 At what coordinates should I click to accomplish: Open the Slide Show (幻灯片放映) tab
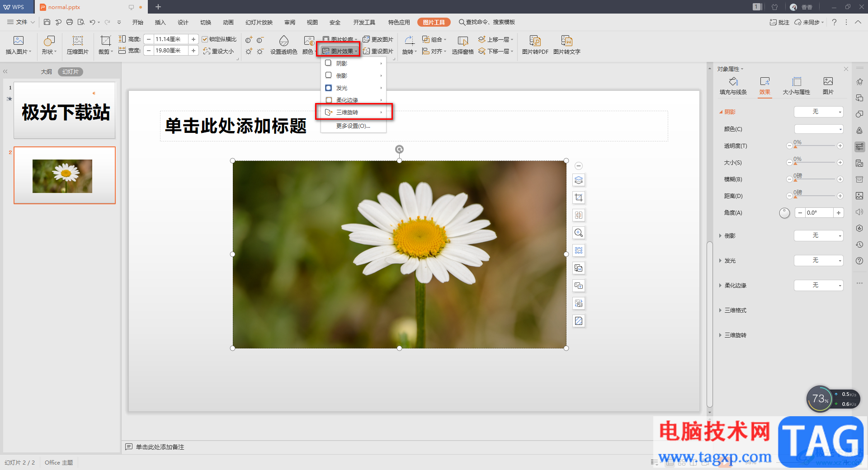pyautogui.click(x=259, y=22)
